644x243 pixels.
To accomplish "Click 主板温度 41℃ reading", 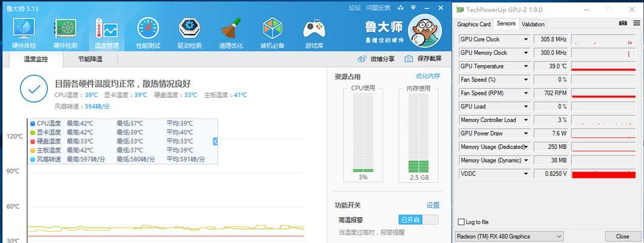I will click(240, 95).
